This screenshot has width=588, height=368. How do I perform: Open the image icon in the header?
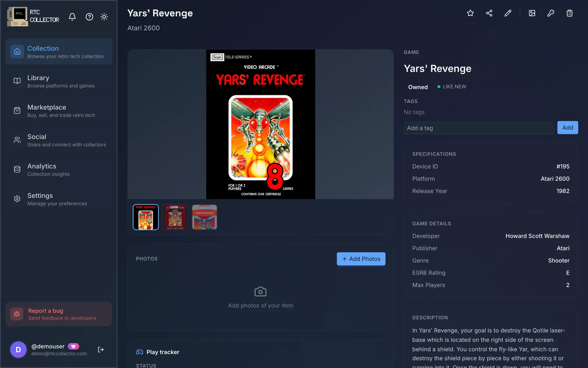click(532, 13)
